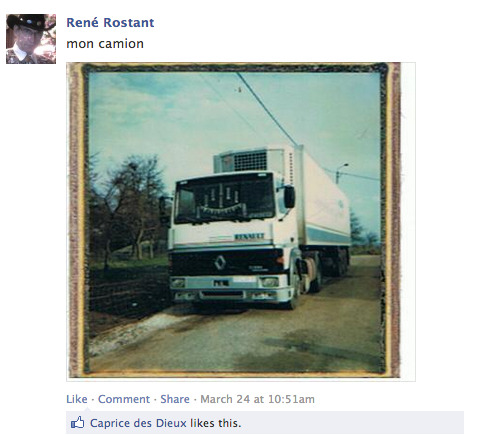Viewport: 477px width, 435px height.
Task: Click the refrigeration unit above the cab
Action: coord(249,161)
